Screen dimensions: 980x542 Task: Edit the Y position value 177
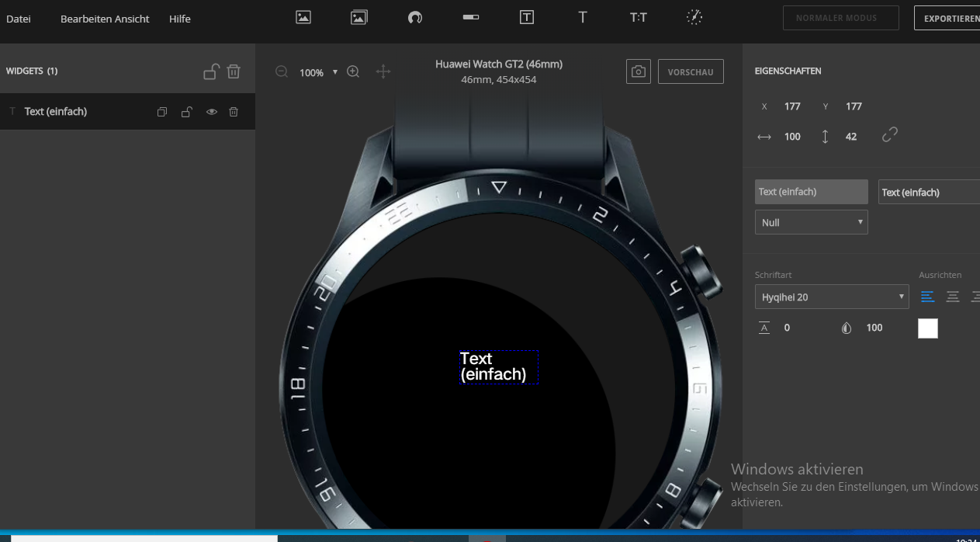[854, 106]
